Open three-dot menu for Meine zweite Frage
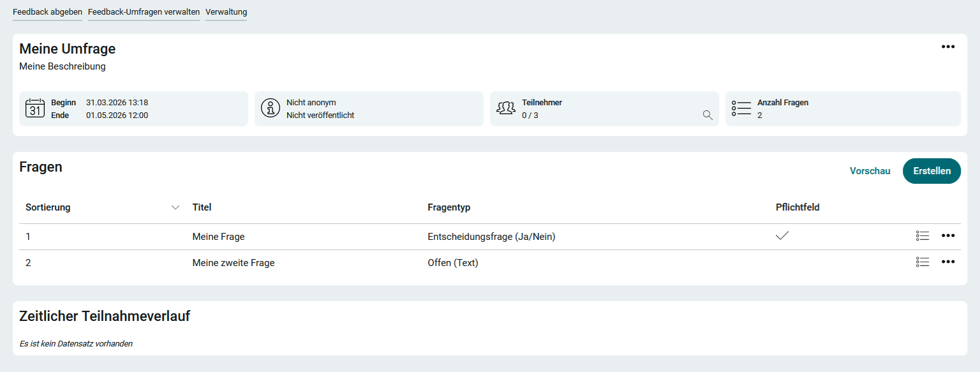This screenshot has height=372, width=980. pyautogui.click(x=948, y=262)
